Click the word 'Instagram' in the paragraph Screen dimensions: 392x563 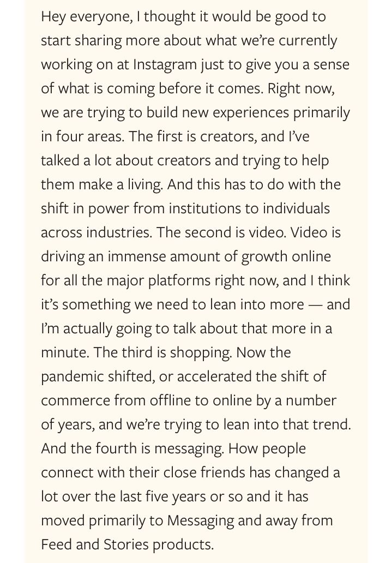[165, 64]
